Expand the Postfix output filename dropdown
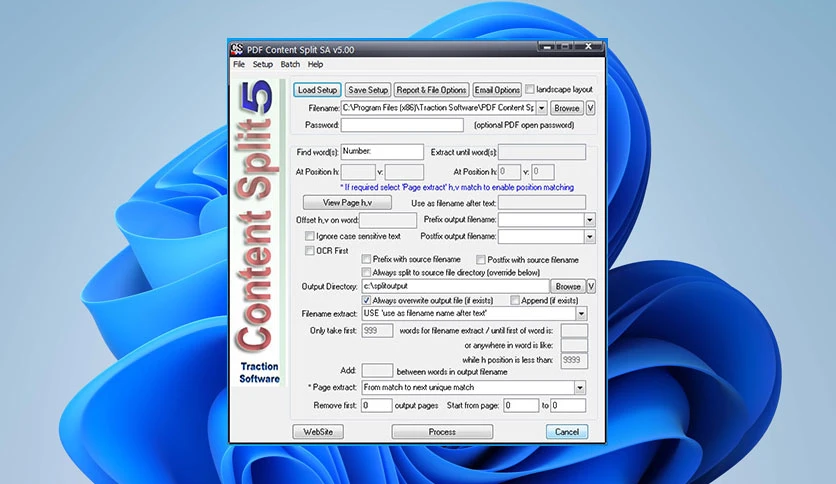Screen dimensions: 836x484 click(590, 236)
